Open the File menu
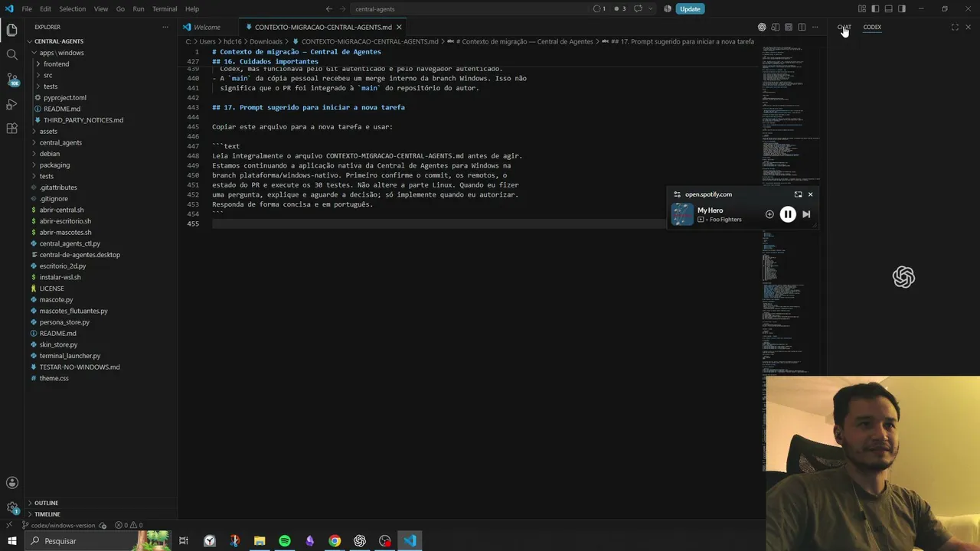 [27, 9]
